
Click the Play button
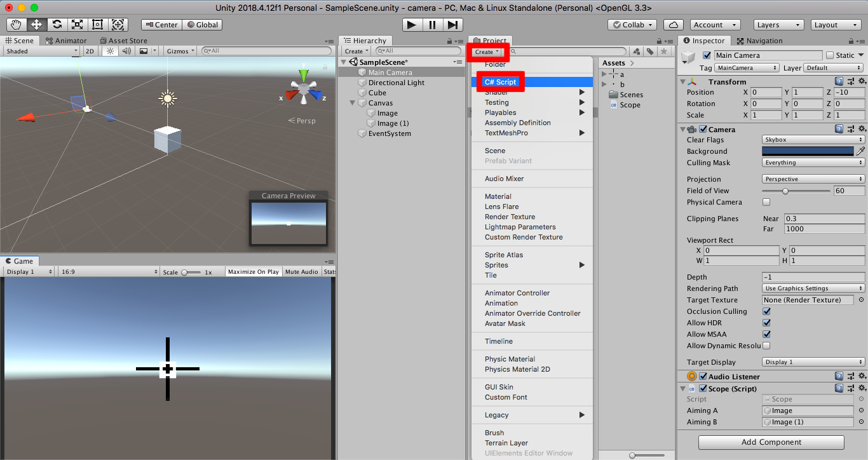[x=412, y=25]
